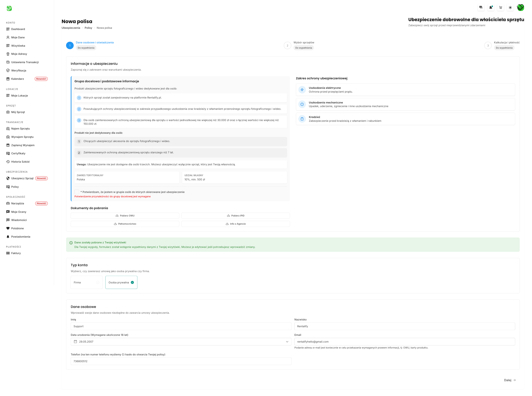This screenshot has height=396, width=532.
Task: Open the handshake profile avatar
Action: (520, 7)
